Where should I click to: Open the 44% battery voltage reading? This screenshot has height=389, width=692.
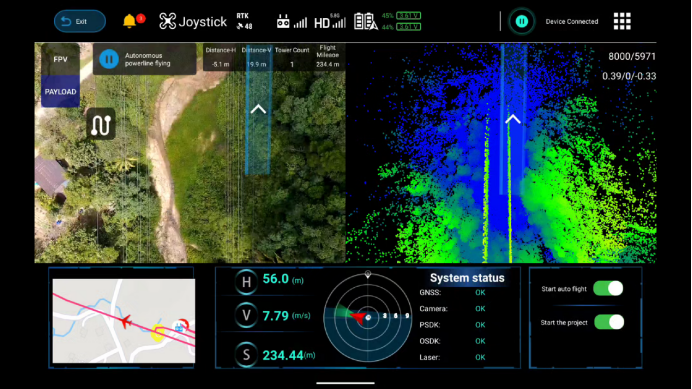click(401, 27)
